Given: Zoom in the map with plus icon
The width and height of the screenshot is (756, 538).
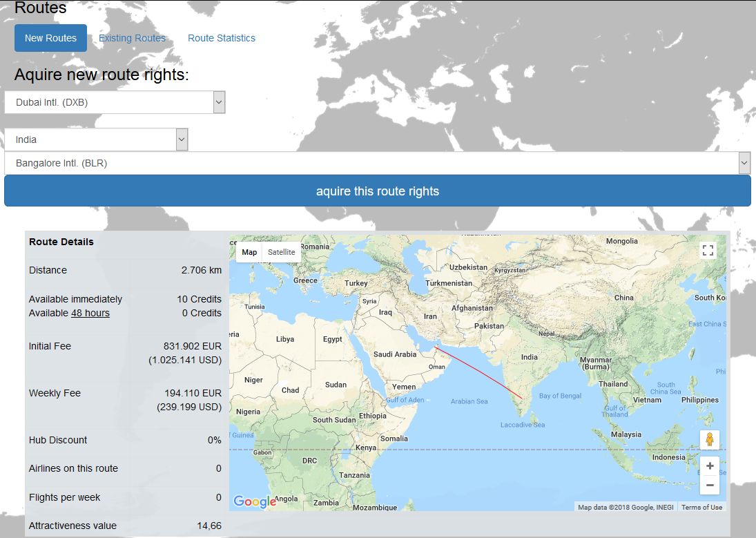Looking at the screenshot, I should point(710,466).
